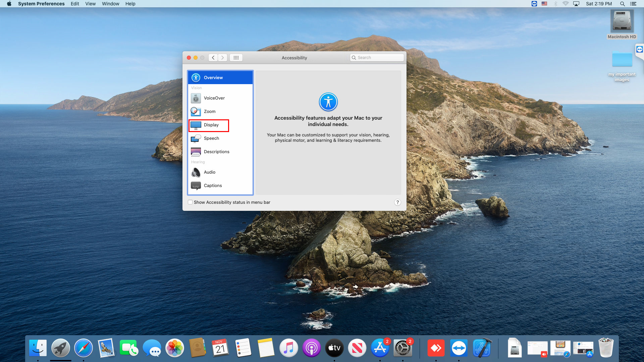Screen dimensions: 644x362
Task: Select VoiceOver in the Accessibility sidebar
Action: (214, 98)
